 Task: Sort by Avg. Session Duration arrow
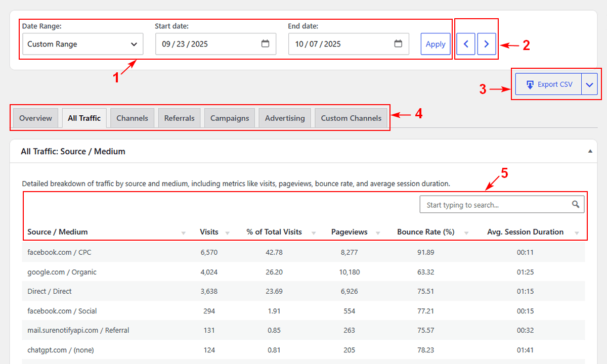pyautogui.click(x=577, y=233)
